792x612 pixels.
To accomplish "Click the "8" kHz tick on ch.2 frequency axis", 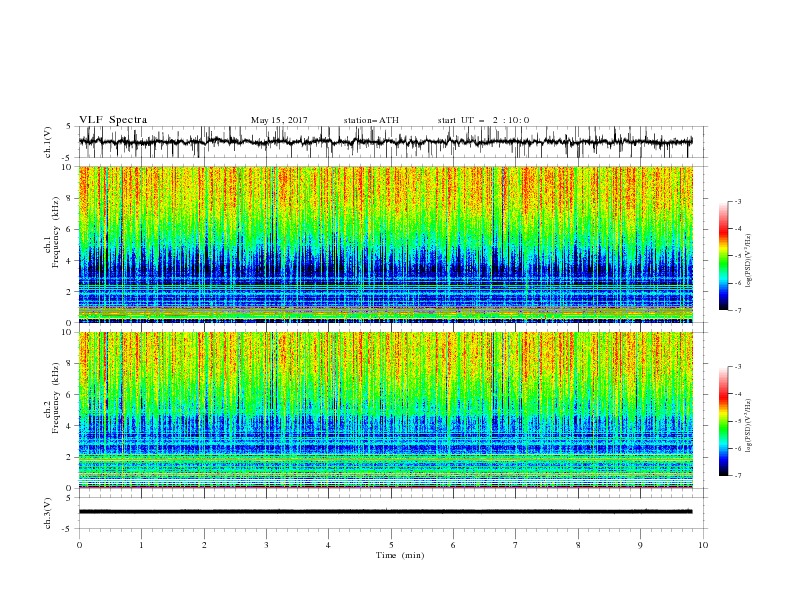I will (70, 364).
